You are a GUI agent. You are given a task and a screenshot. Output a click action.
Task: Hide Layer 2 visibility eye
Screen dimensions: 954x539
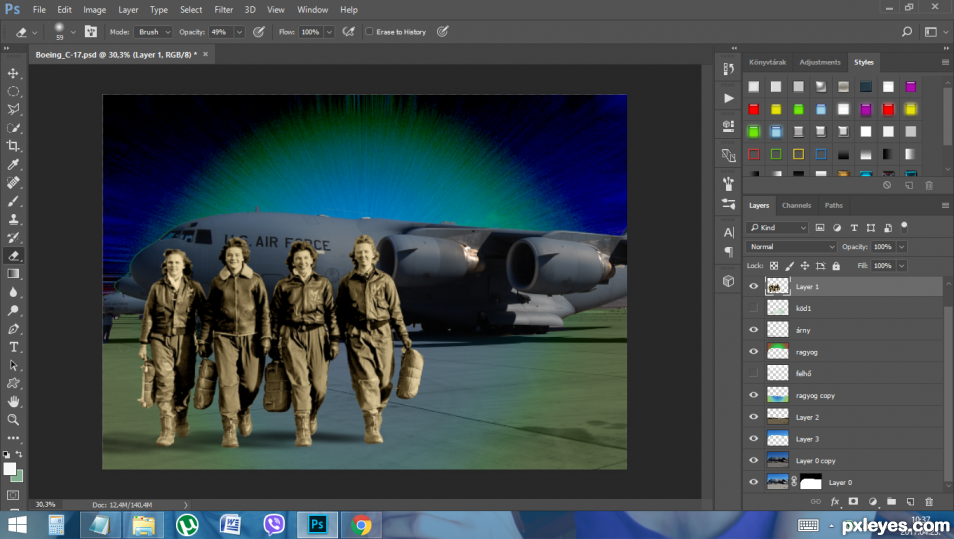point(753,417)
